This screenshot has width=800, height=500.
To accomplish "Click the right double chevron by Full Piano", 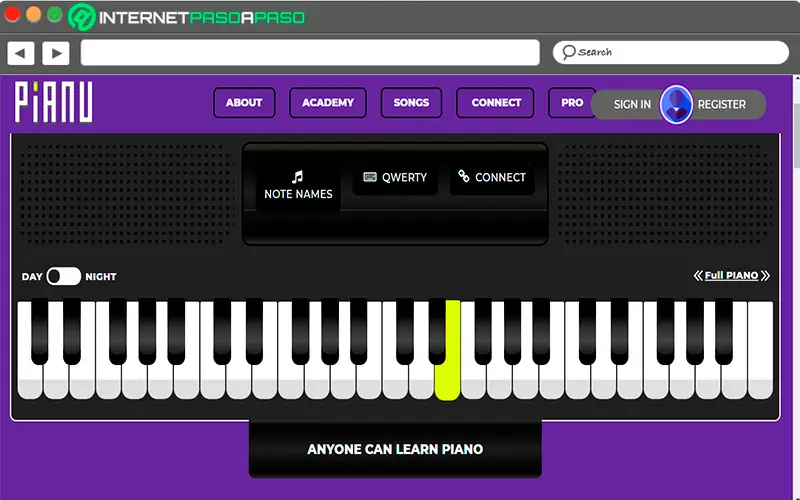I will pyautogui.click(x=765, y=276).
